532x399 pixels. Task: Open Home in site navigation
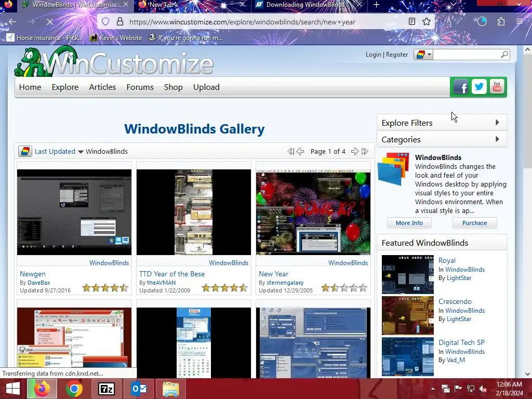point(30,87)
